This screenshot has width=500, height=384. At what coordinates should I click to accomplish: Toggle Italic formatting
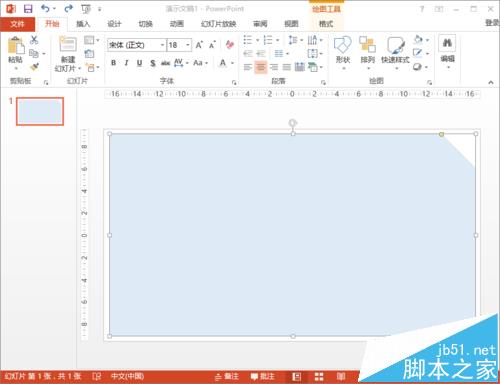click(x=126, y=63)
